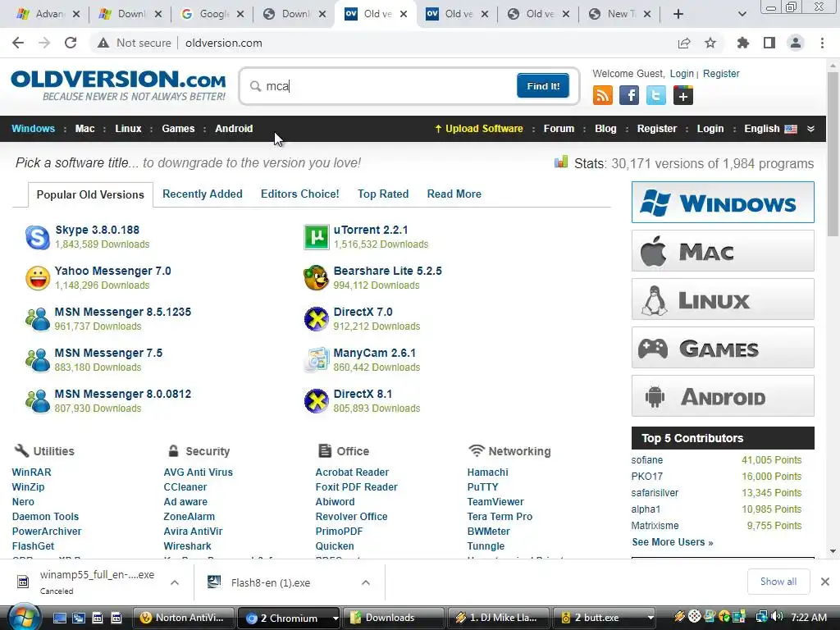Open the TeamViewer networking link
The height and width of the screenshot is (630, 840).
(x=495, y=502)
